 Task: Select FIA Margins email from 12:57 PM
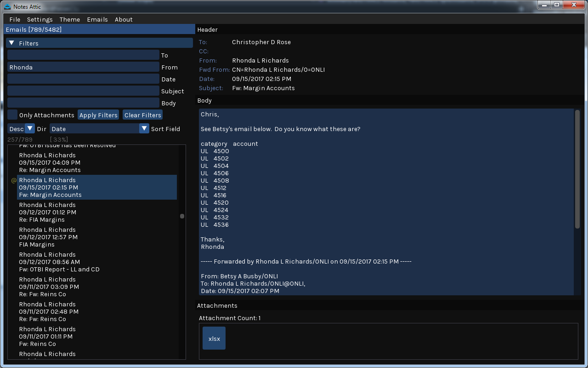[x=97, y=237]
